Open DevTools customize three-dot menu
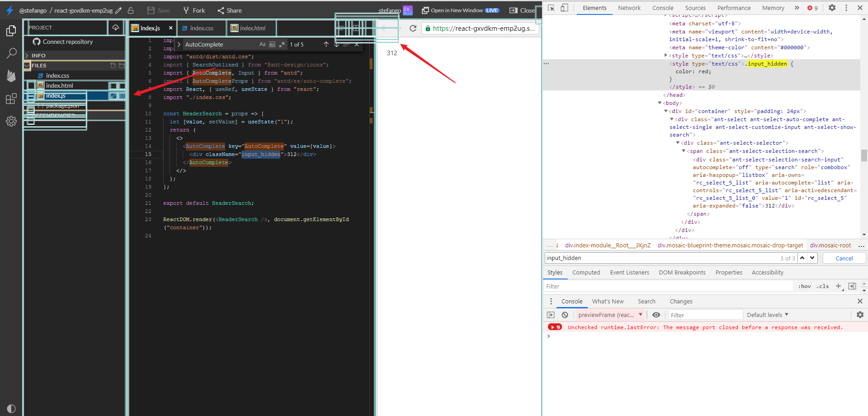Image resolution: width=868 pixels, height=416 pixels. [x=846, y=8]
